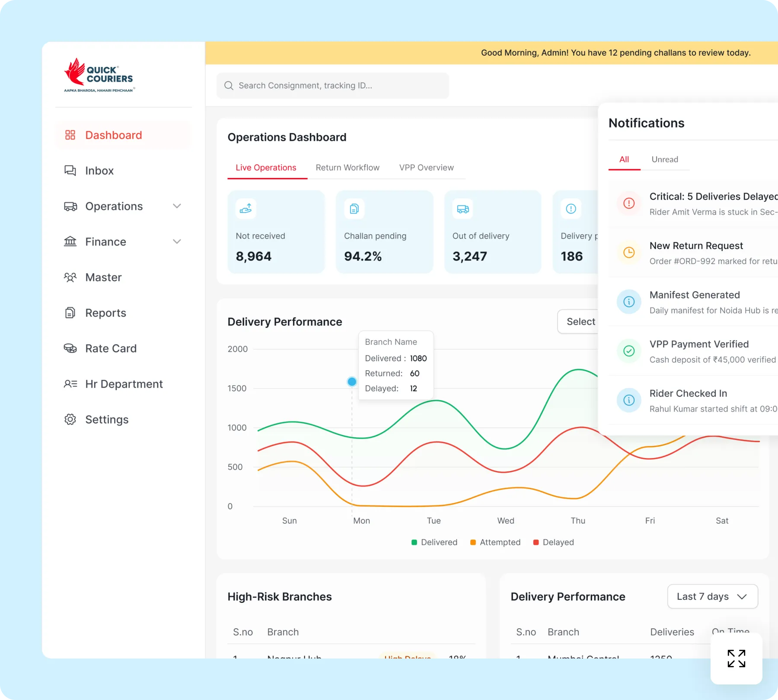Click the critical alert notification icon
This screenshot has height=700, width=778.
(629, 203)
